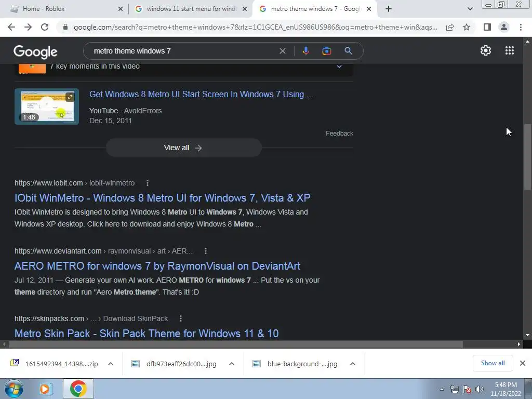The height and width of the screenshot is (399, 532).
Task: Click the View all videos button
Action: tap(183, 148)
